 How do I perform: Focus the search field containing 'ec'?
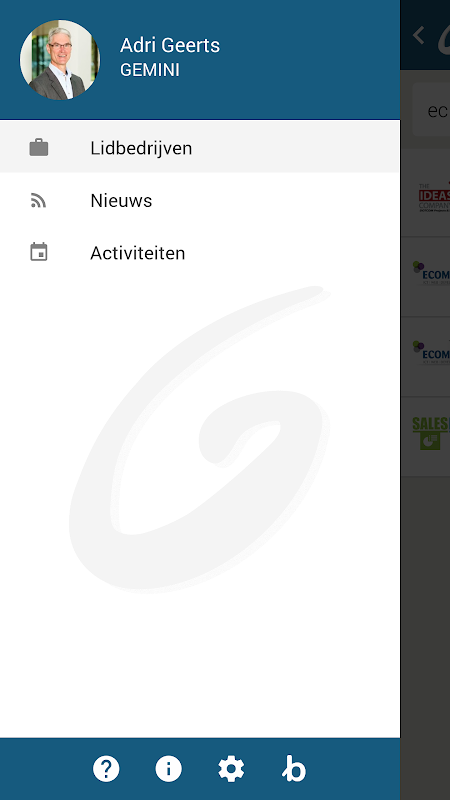[431, 110]
